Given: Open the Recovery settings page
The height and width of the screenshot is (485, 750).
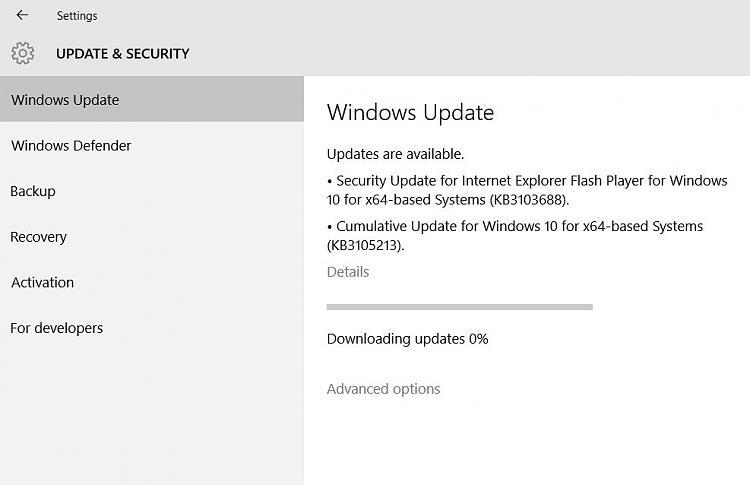Looking at the screenshot, I should 39,237.
